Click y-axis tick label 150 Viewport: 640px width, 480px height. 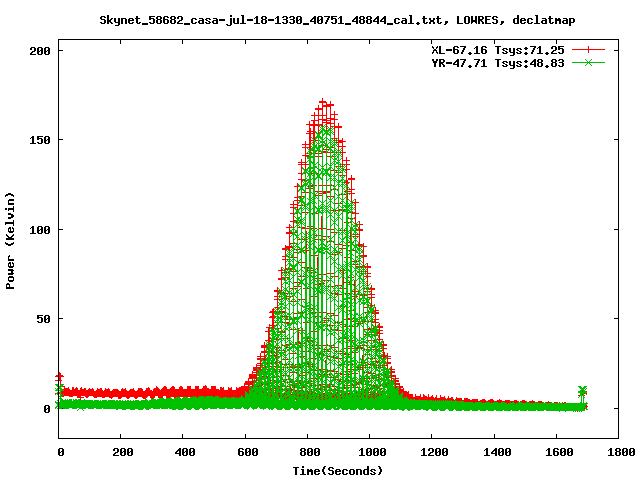40,140
